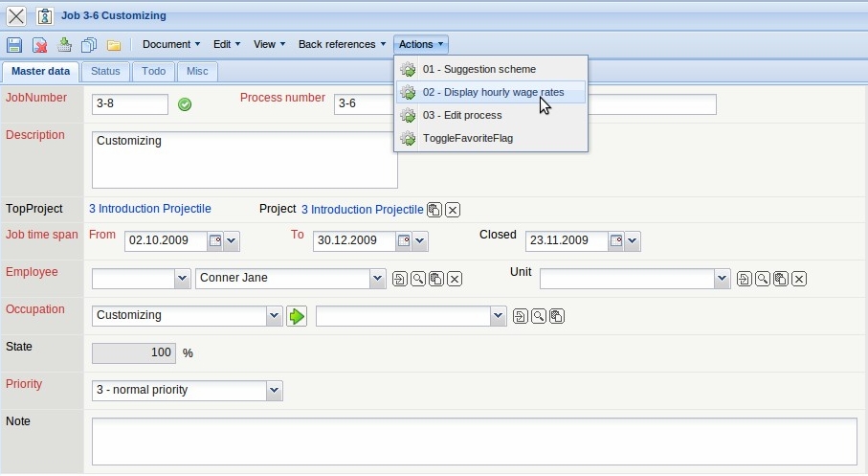Click inside the Note text area
Screen dimensions: 868x476
point(474,441)
